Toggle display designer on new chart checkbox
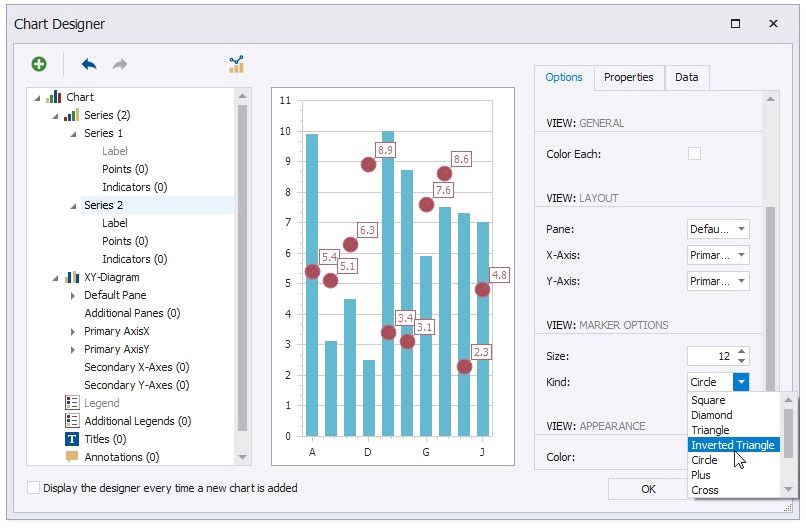The width and height of the screenshot is (806, 528). [x=35, y=488]
